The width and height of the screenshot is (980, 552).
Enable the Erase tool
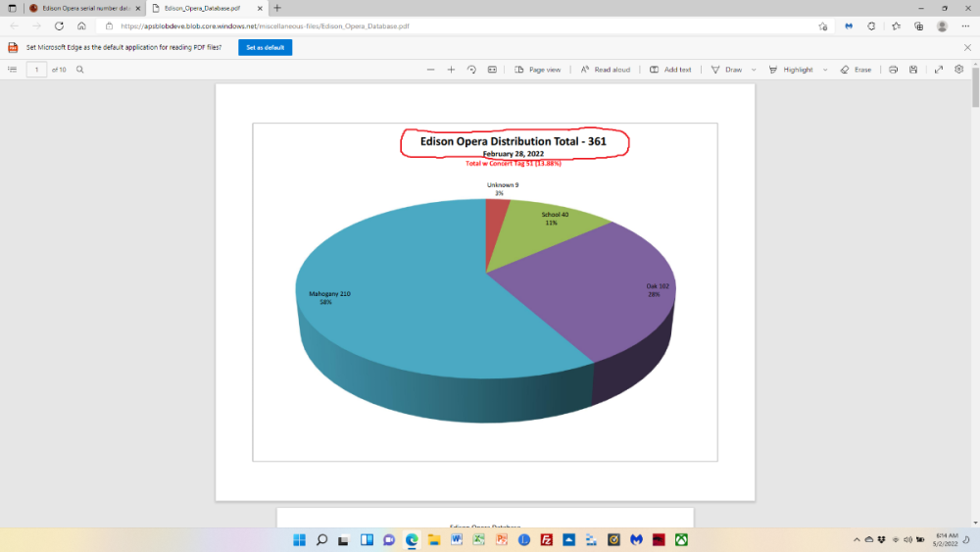pos(856,70)
